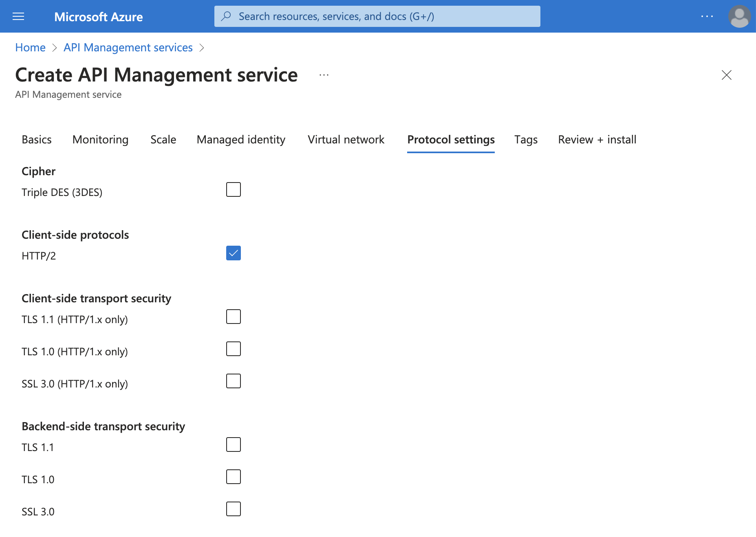
Task: Enable backend-side SSL 3.0
Action: [233, 508]
